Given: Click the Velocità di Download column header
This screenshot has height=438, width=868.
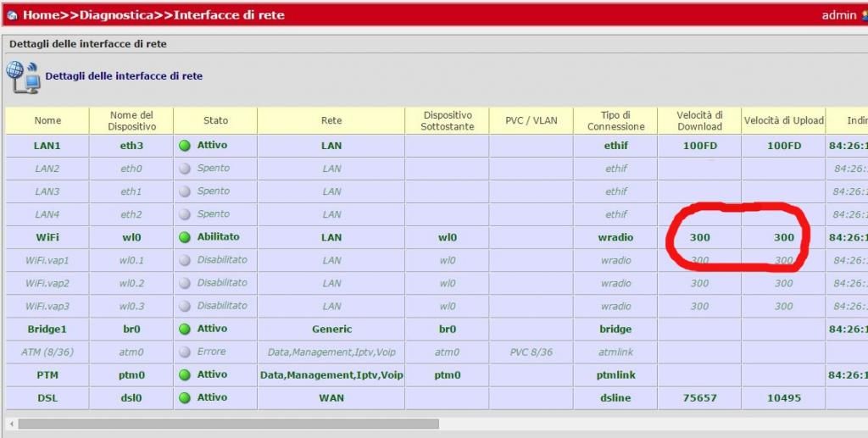Looking at the screenshot, I should (699, 120).
